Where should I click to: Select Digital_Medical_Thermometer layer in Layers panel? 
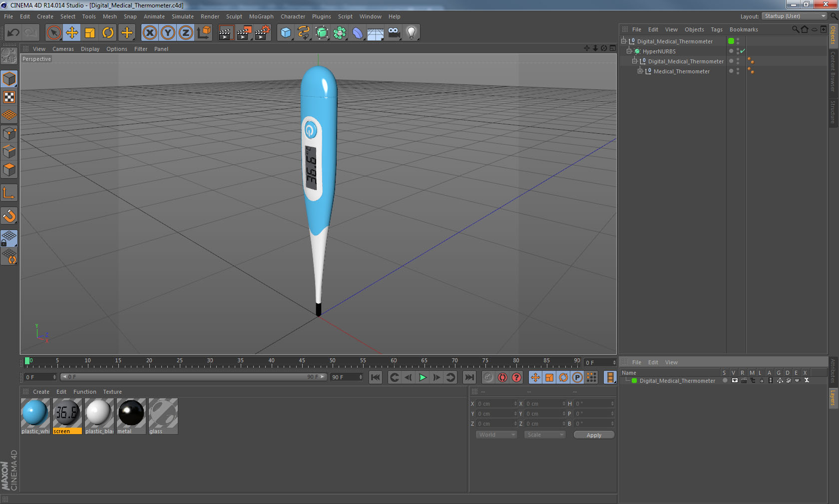[x=677, y=381]
